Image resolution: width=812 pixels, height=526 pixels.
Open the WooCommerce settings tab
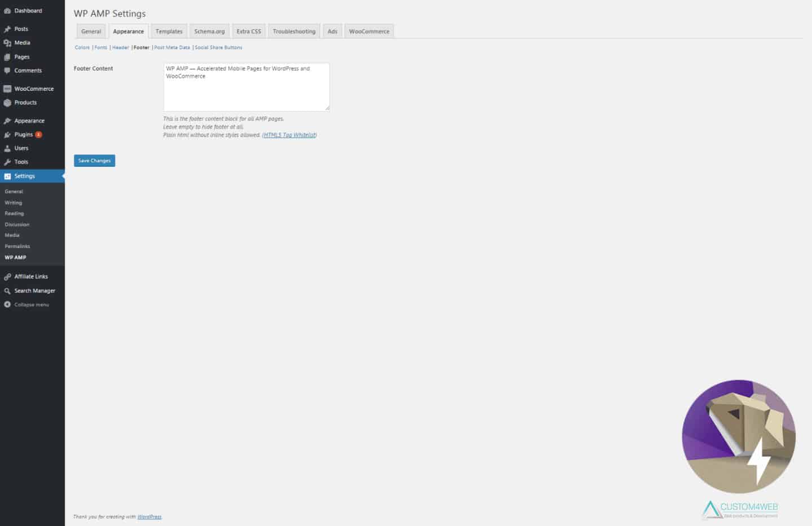tap(369, 32)
